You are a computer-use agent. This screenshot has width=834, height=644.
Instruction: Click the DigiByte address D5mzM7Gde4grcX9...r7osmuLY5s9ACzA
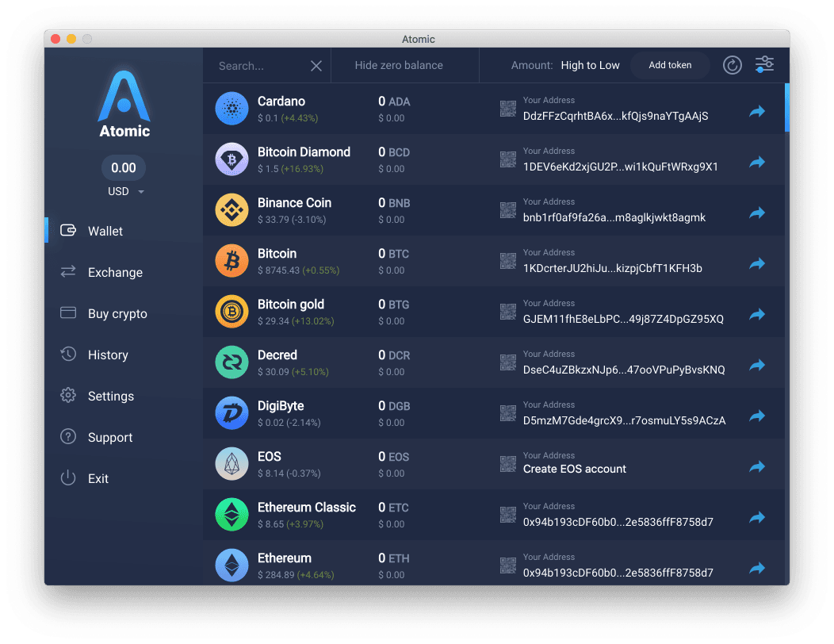coord(625,420)
